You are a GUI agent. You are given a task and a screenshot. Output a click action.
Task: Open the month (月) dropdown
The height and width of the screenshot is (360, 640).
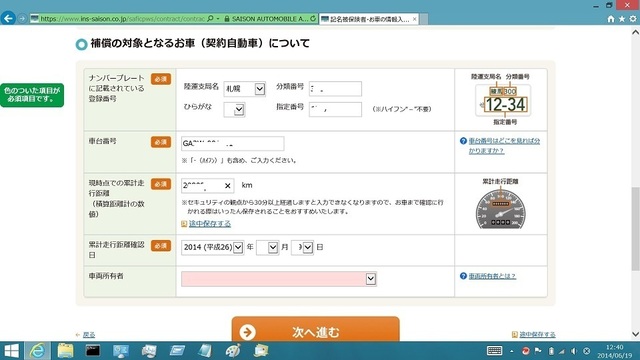coord(267,247)
